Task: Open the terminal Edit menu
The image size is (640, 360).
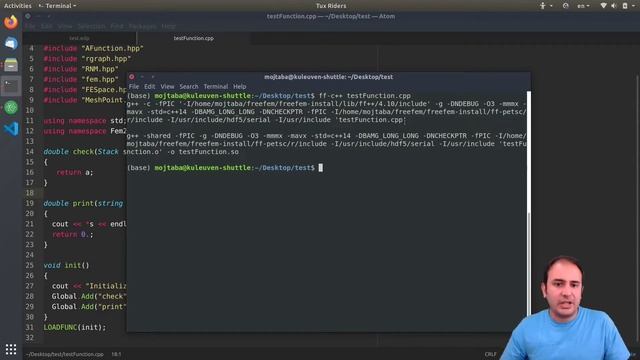Action: [x=149, y=87]
